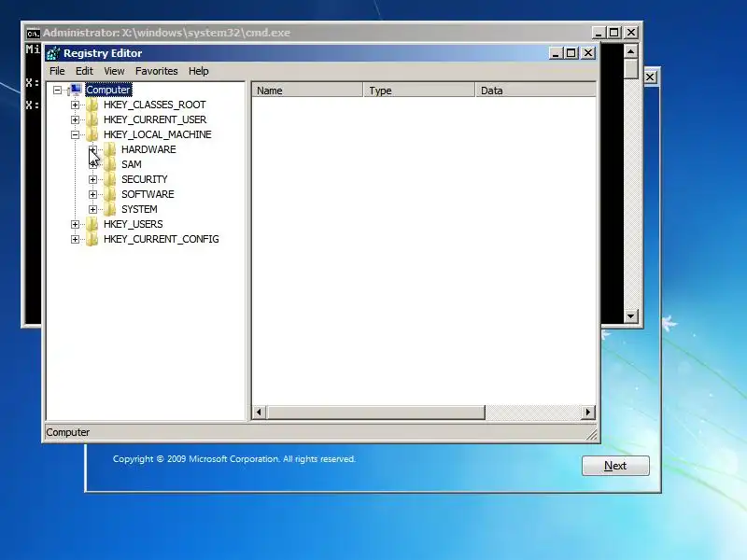Click SYSTEM folder icon
Image resolution: width=747 pixels, height=560 pixels.
(x=109, y=209)
